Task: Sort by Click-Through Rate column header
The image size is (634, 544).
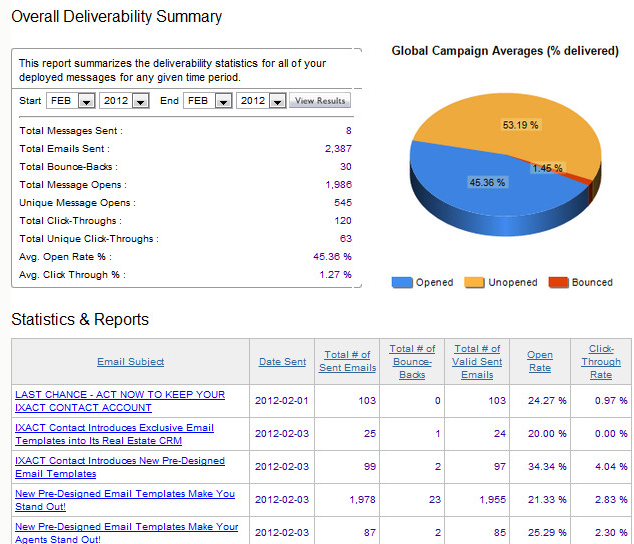Action: (x=601, y=361)
